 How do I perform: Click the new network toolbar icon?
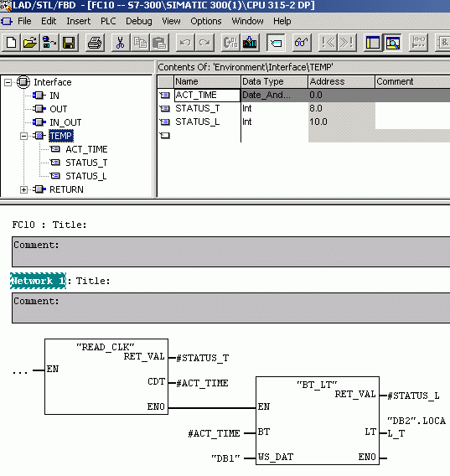tap(418, 43)
